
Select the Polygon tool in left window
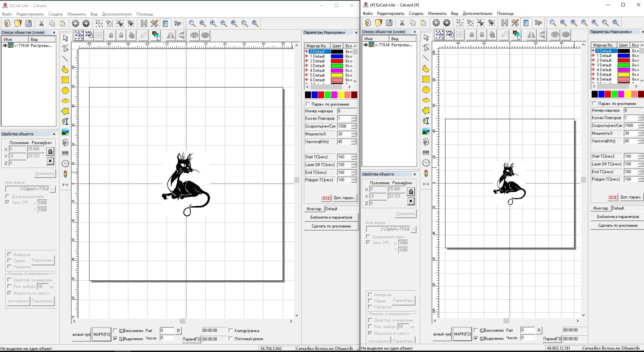[65, 111]
